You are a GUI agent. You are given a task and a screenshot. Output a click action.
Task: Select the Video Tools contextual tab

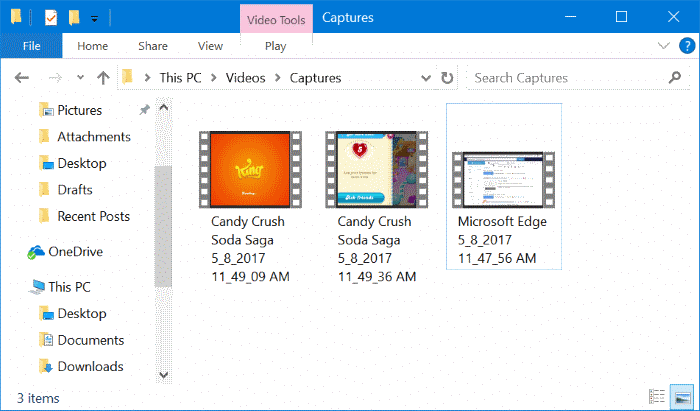coord(276,20)
